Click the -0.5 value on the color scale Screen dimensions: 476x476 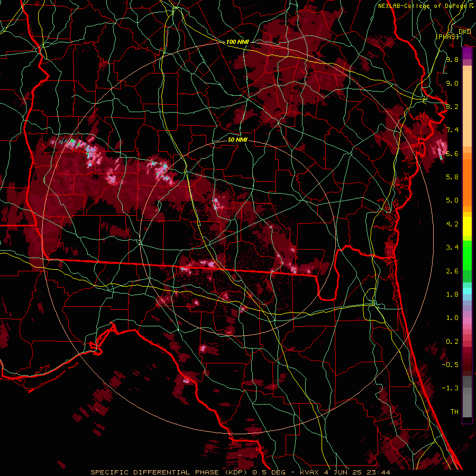point(450,364)
